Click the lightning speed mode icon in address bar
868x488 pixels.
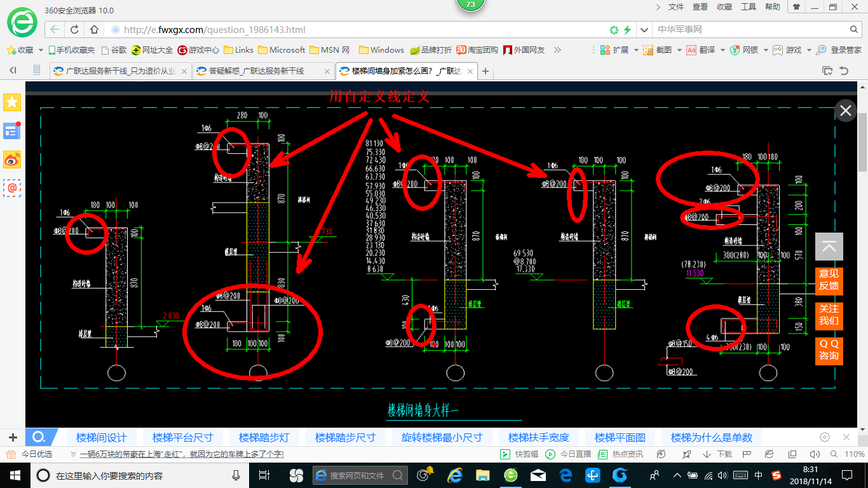(x=627, y=30)
